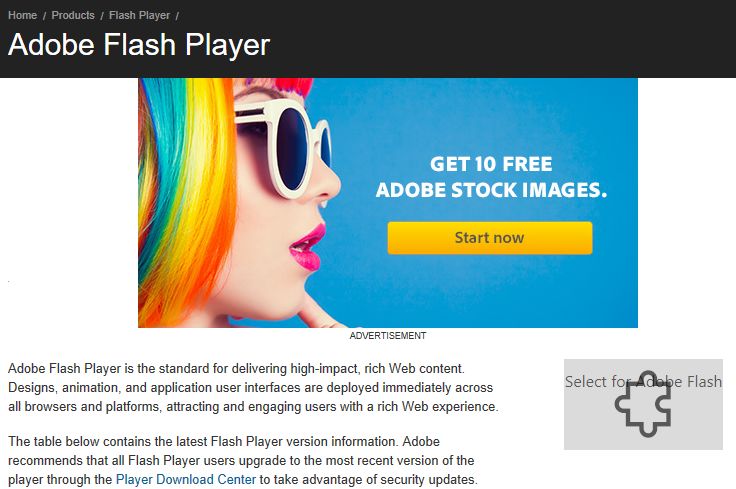Click the rainbow hair in the banner

click(188, 202)
